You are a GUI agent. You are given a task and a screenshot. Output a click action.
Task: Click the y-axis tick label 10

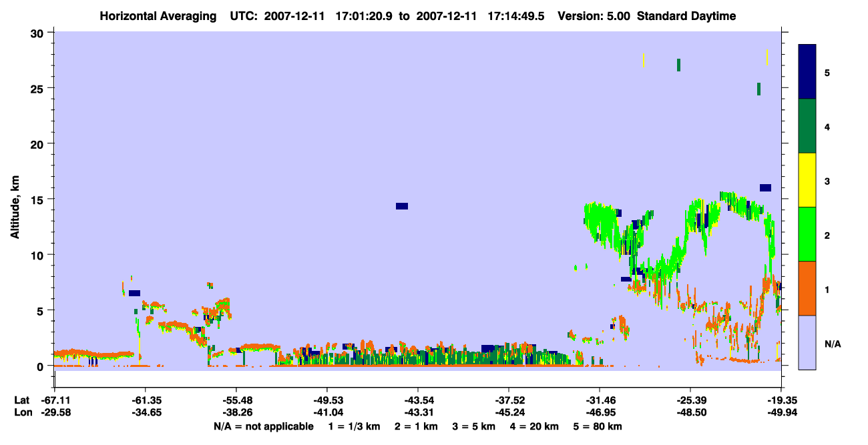click(x=39, y=255)
